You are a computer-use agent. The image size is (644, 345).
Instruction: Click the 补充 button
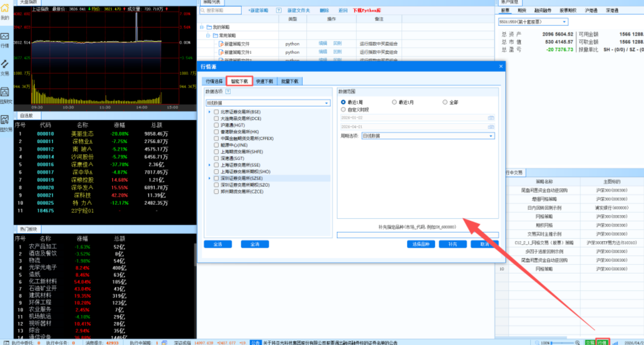[x=453, y=244]
